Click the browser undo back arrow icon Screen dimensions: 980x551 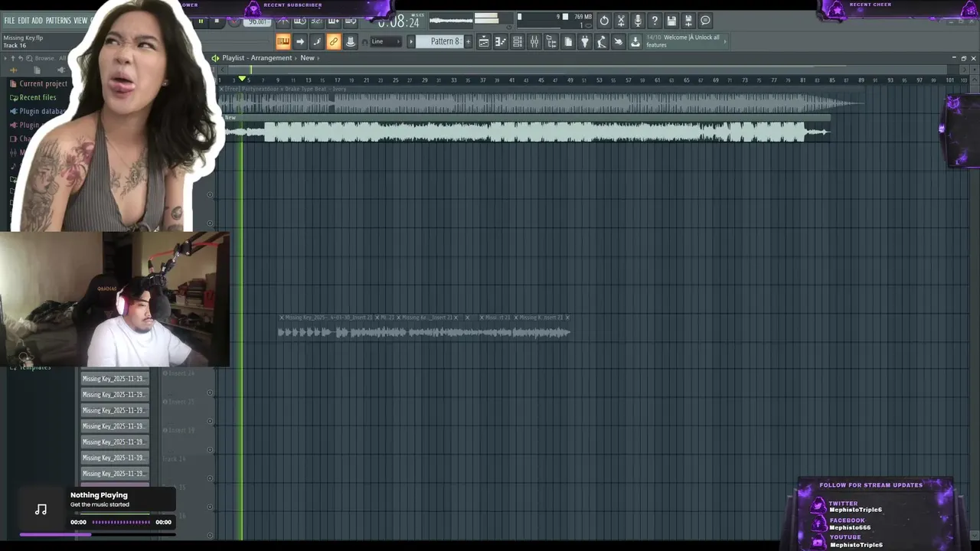coord(21,58)
